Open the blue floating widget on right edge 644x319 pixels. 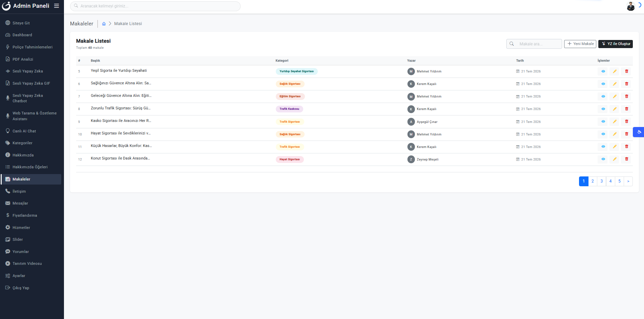(x=639, y=132)
